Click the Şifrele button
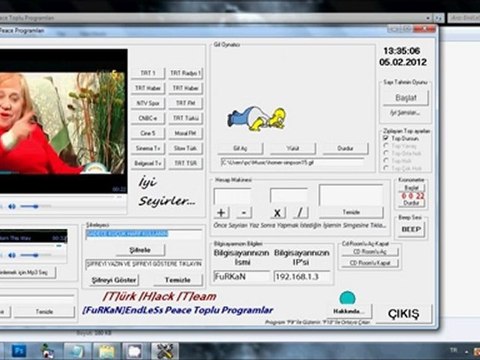This screenshot has height=360, width=480. pyautogui.click(x=140, y=250)
